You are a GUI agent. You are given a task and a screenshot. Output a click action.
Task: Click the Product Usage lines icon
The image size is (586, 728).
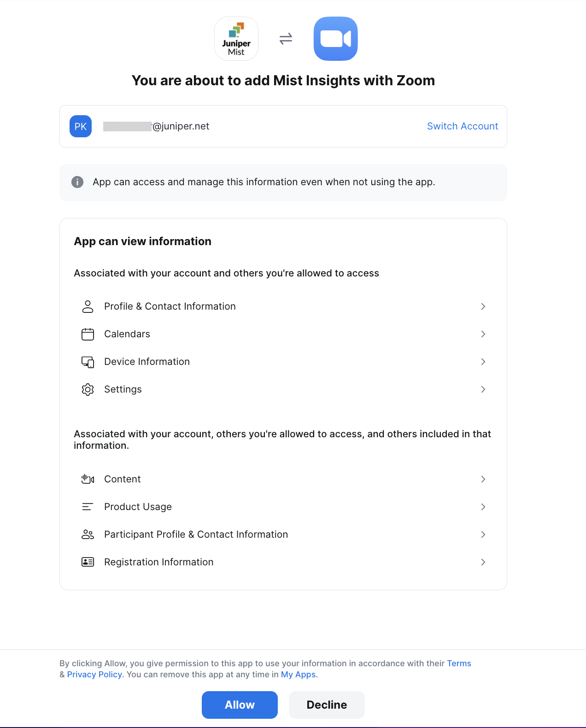pyautogui.click(x=88, y=507)
